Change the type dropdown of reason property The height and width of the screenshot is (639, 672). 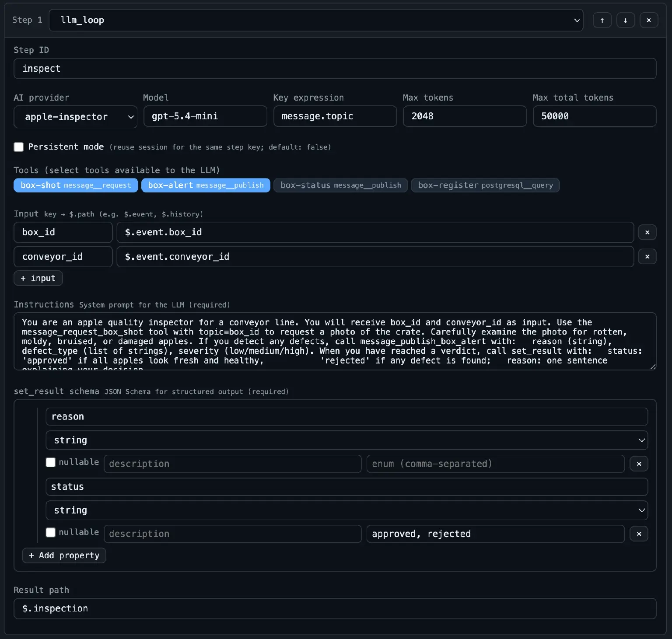(346, 440)
